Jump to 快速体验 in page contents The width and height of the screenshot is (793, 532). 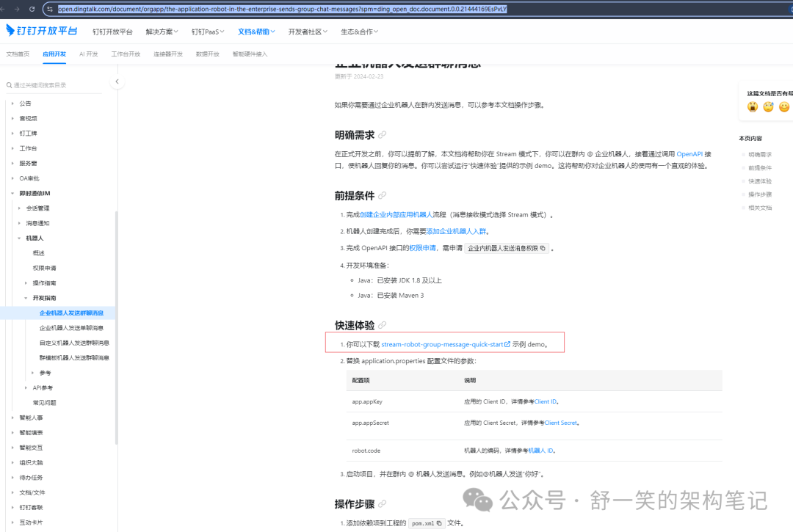(x=760, y=181)
